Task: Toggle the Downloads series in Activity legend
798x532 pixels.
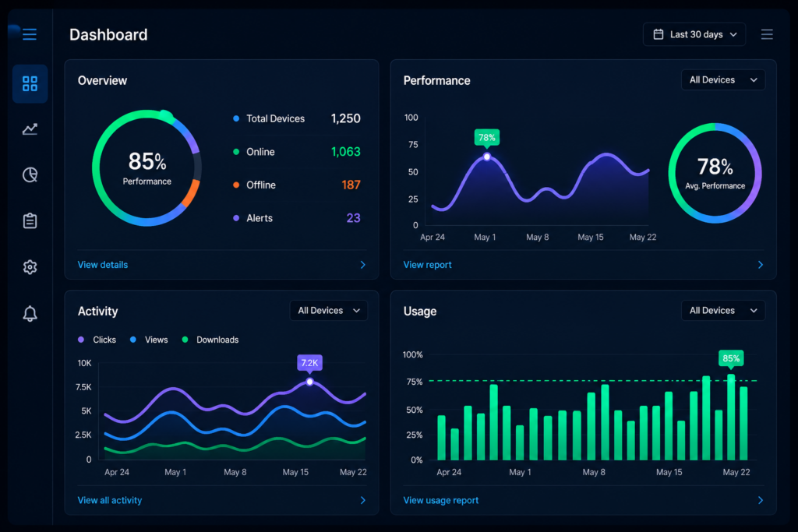Action: [210, 340]
